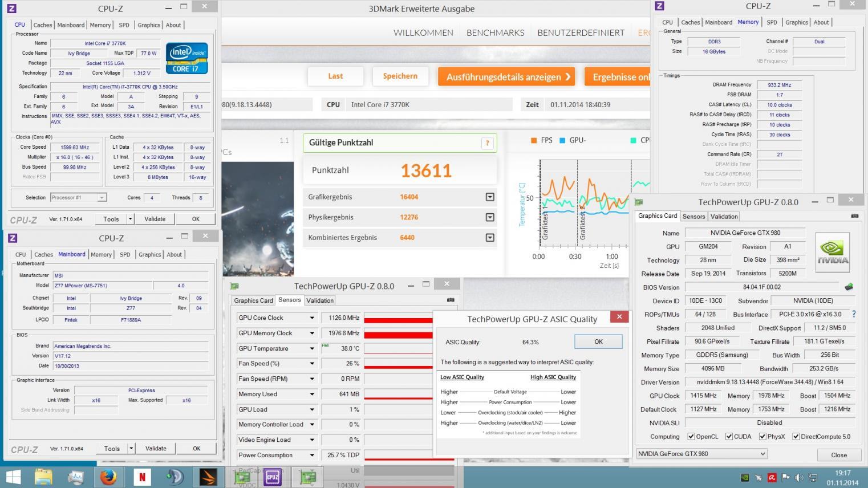Open GPU Temperature sensor dropdown

[312, 349]
